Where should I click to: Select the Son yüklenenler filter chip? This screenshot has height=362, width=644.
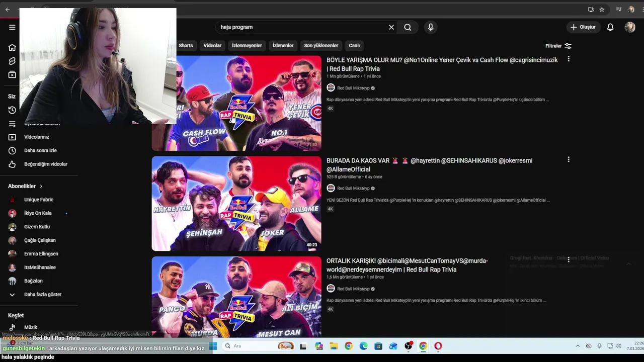[x=321, y=45]
